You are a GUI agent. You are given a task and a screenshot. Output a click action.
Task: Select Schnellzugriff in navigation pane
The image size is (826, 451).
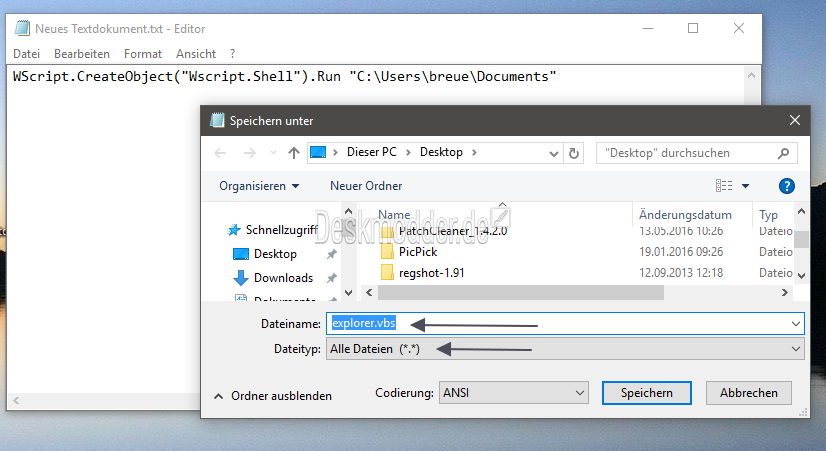pyautogui.click(x=281, y=230)
